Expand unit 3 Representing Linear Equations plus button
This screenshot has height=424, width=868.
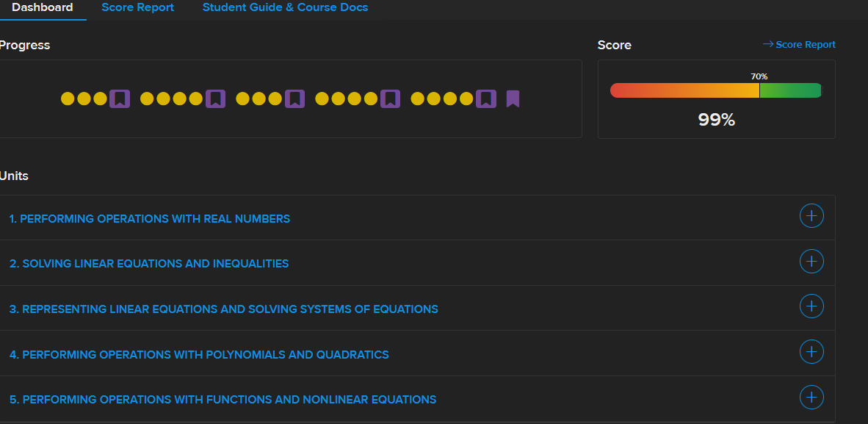point(811,306)
